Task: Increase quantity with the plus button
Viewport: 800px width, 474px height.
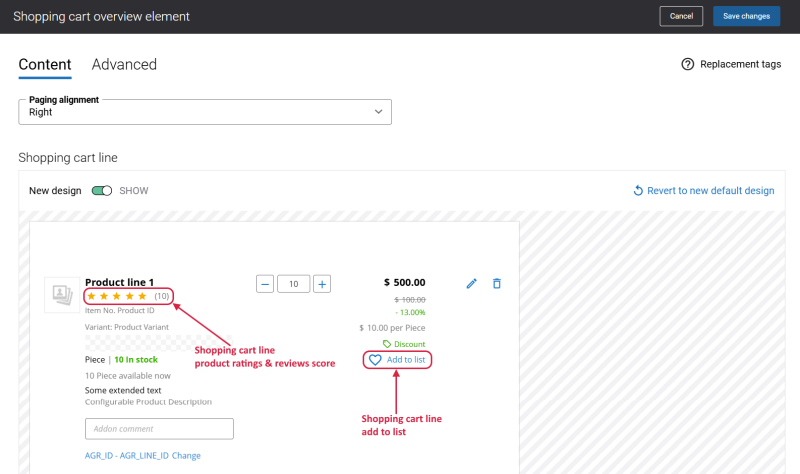Action: [x=322, y=284]
